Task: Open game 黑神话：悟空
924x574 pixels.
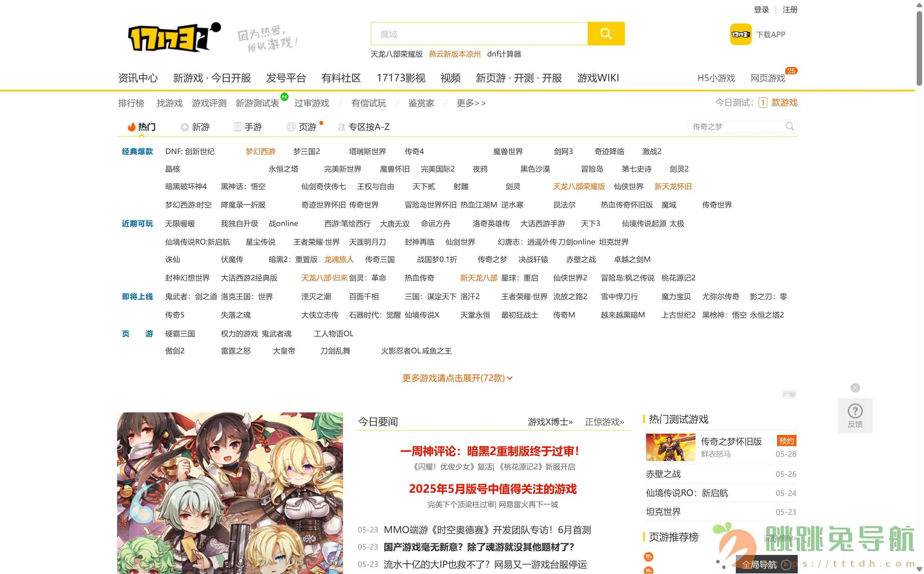Action: [243, 186]
